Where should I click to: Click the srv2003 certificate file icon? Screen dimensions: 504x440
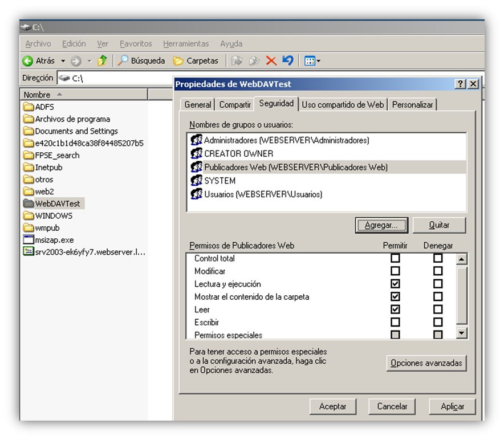[29, 251]
